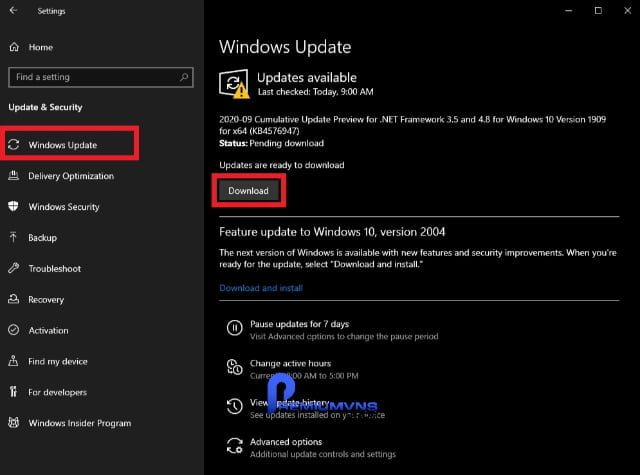Open Advanced options
640x475 pixels.
point(286,442)
